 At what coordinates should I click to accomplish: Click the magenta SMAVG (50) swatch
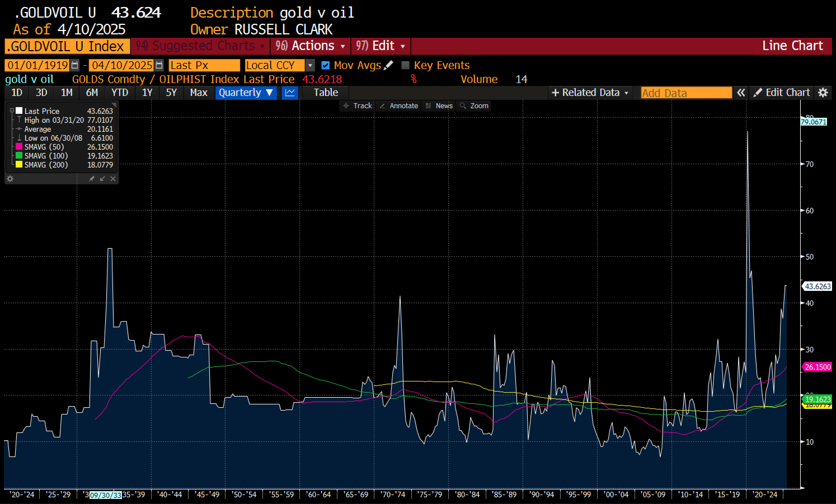click(x=19, y=147)
